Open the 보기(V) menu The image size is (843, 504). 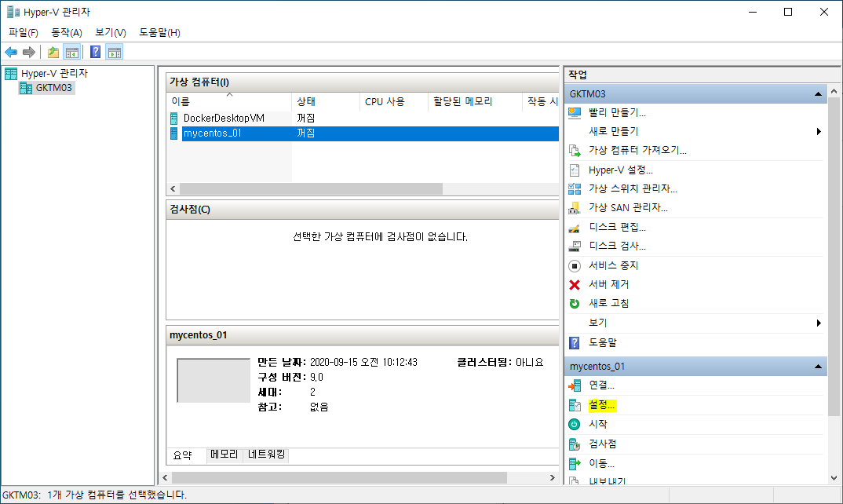(x=110, y=33)
